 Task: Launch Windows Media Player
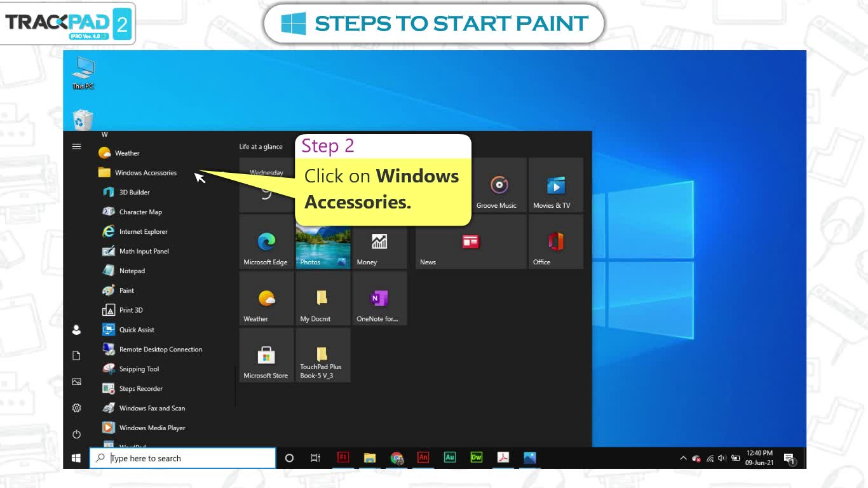coord(144,429)
